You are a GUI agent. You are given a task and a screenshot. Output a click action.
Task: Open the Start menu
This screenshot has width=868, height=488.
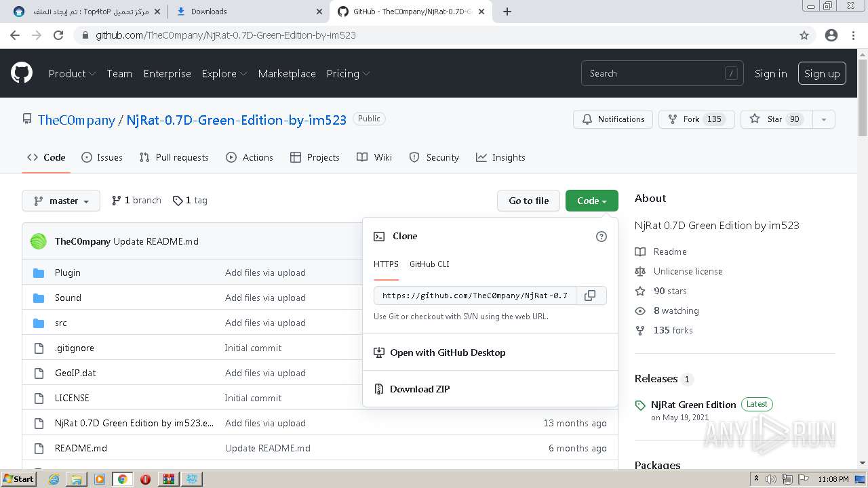pos(18,479)
